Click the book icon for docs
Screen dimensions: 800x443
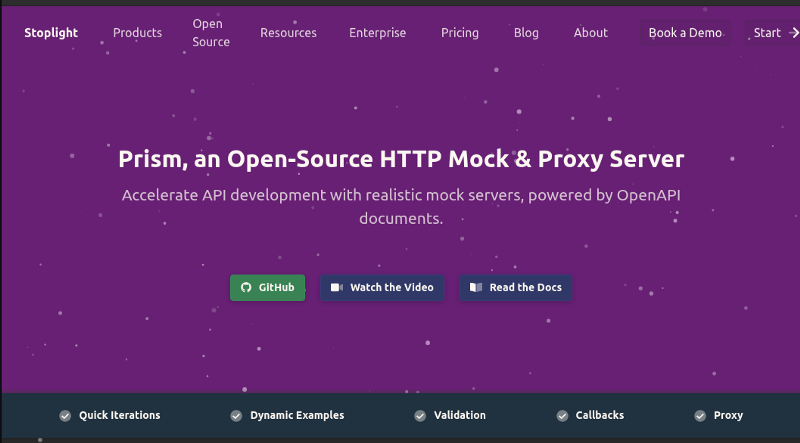pyautogui.click(x=477, y=288)
